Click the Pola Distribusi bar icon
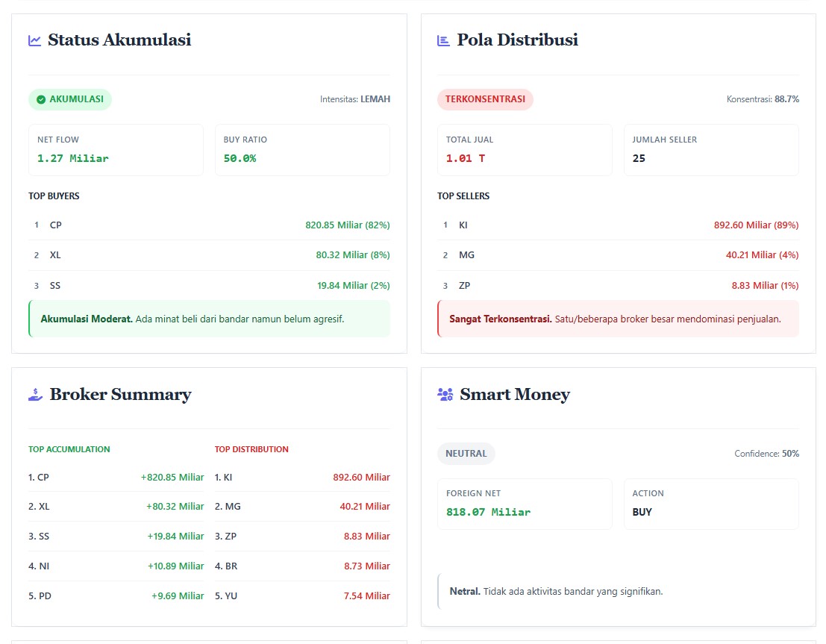The height and width of the screenshot is (644, 826). (x=444, y=40)
